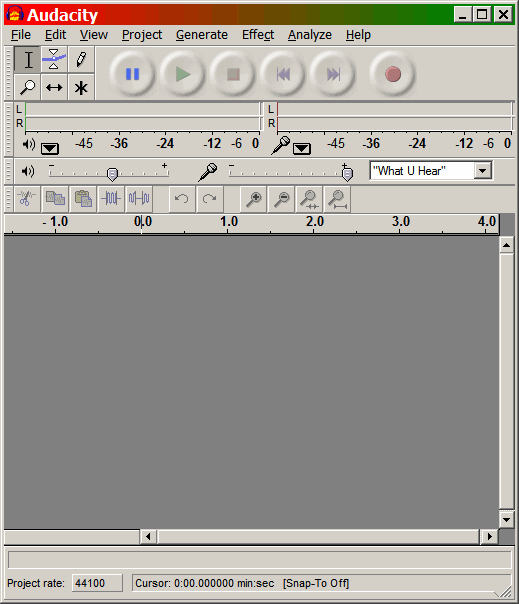Click the Cut scissors icon
The width and height of the screenshot is (519, 604).
pos(27,199)
